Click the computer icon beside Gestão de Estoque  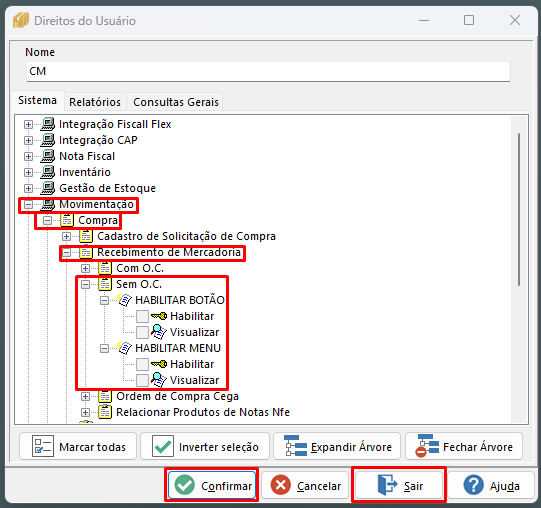48,188
